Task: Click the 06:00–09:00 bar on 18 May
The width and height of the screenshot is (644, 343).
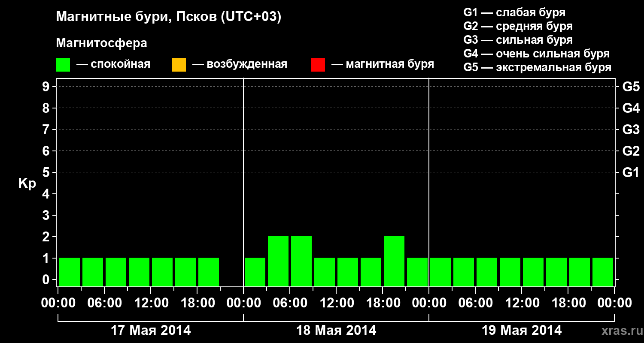Action: click(301, 261)
